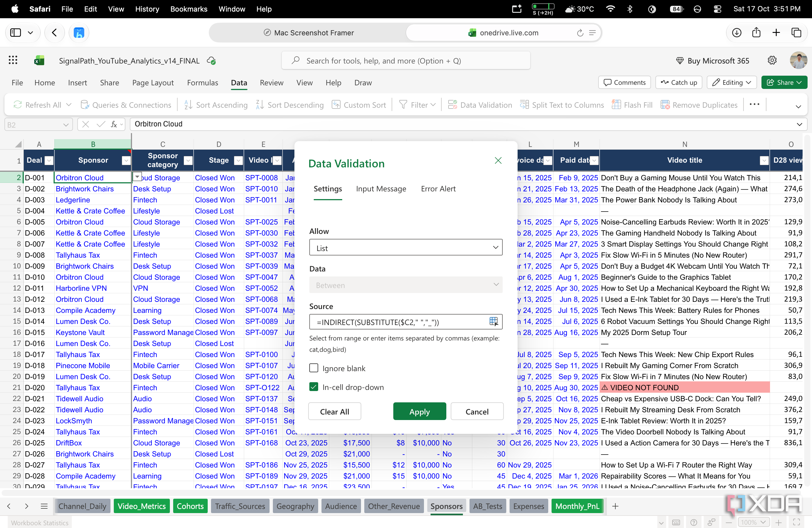Click the Data Validation ribbon icon
Image resolution: width=812 pixels, height=528 pixels.
pos(452,105)
